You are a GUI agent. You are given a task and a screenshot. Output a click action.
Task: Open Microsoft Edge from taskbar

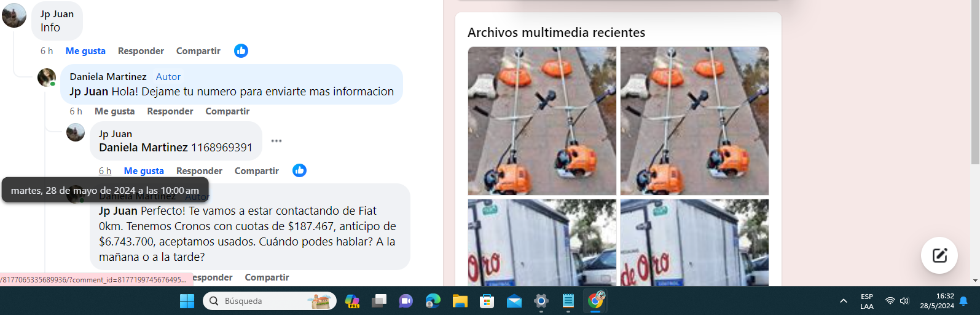(x=433, y=301)
